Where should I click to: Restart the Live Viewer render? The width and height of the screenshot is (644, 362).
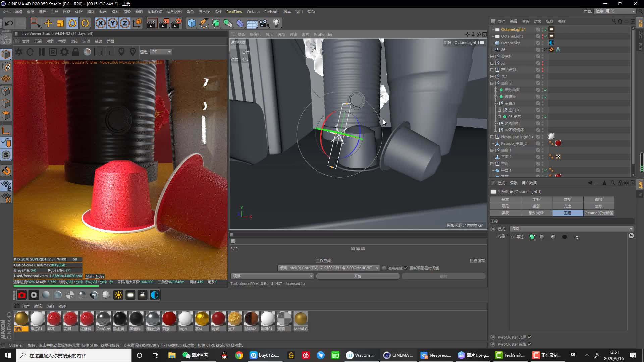30,52
